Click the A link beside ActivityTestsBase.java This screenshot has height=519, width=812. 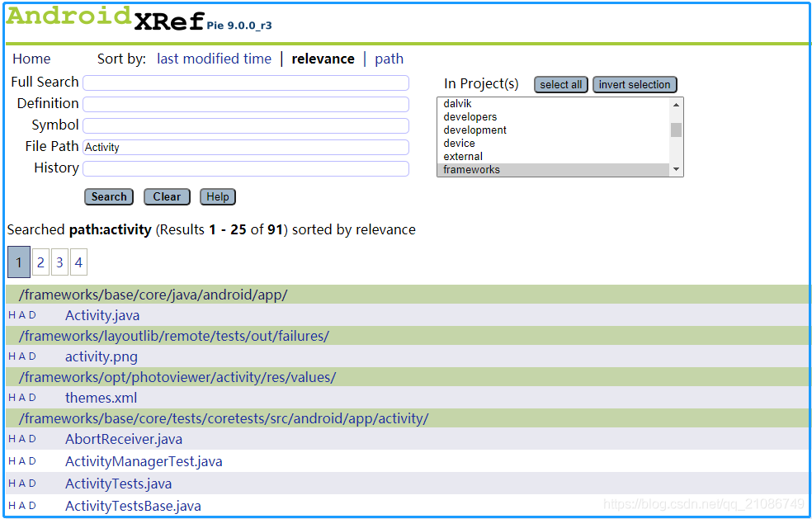point(21,506)
